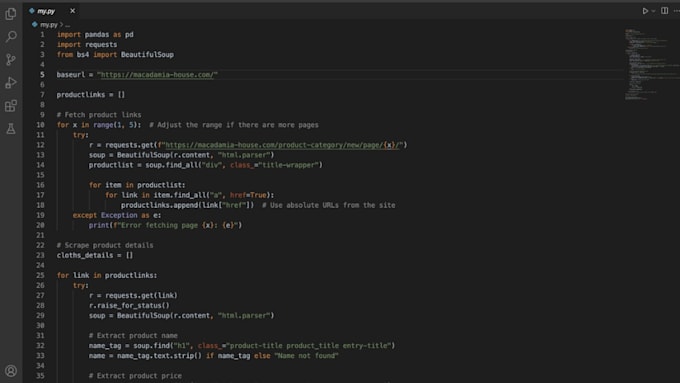Open the Run and Debug view
The image size is (680, 383).
(11, 82)
